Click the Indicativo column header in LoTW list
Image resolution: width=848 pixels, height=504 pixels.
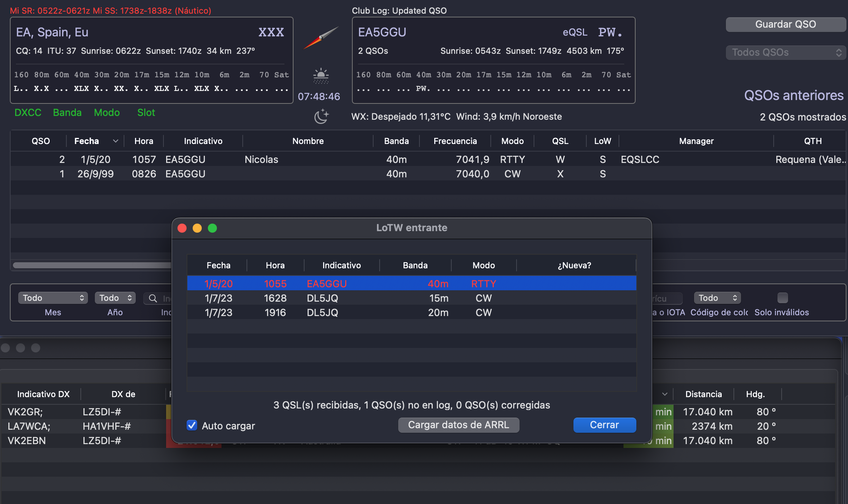341,265
